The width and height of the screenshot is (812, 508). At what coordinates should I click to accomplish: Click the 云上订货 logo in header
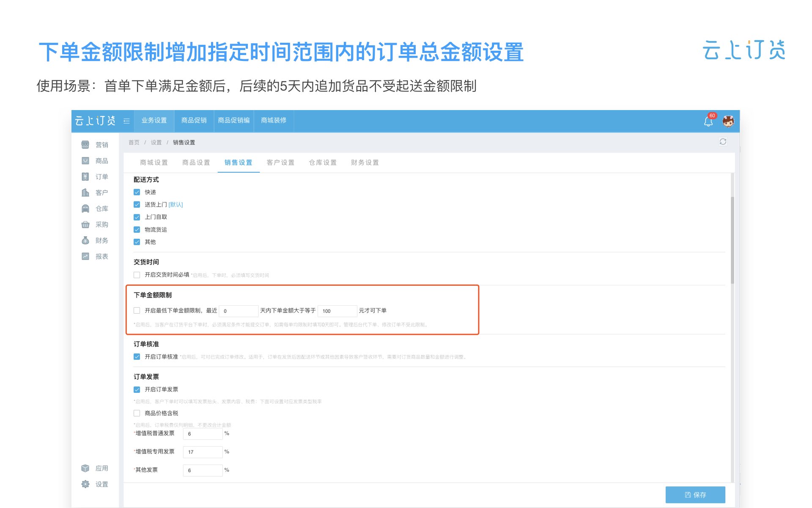95,121
